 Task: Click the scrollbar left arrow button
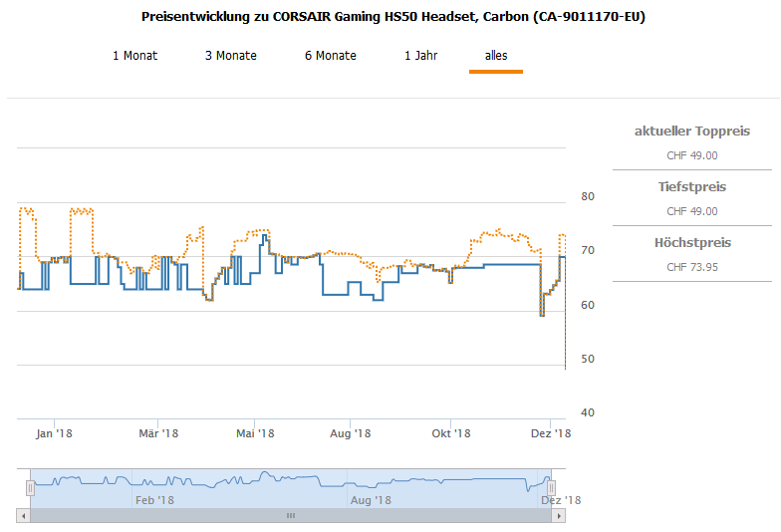point(24,516)
